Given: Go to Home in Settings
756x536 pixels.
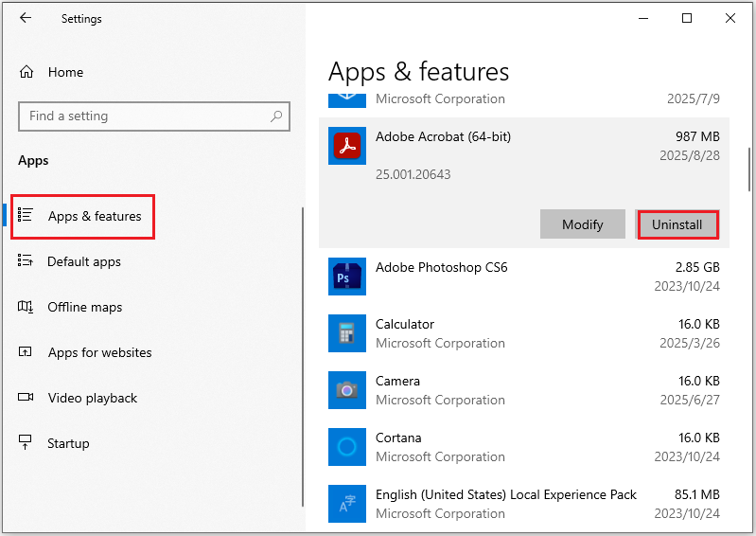Looking at the screenshot, I should (x=65, y=72).
